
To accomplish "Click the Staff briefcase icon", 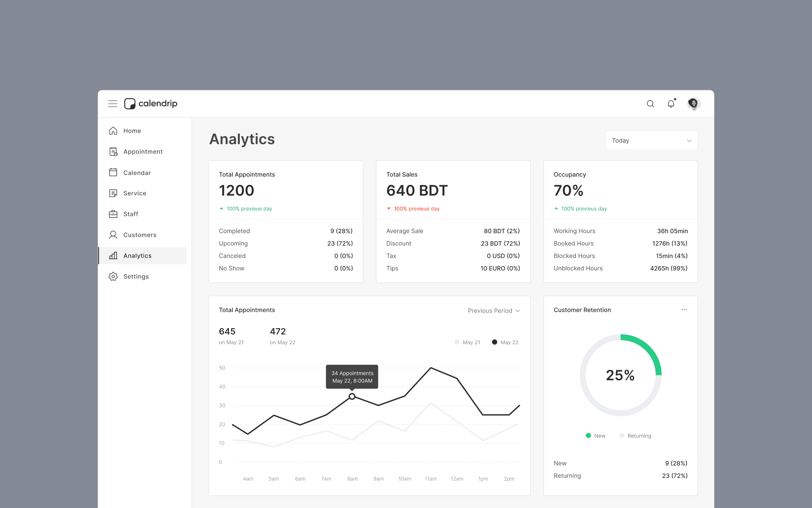I will (113, 214).
